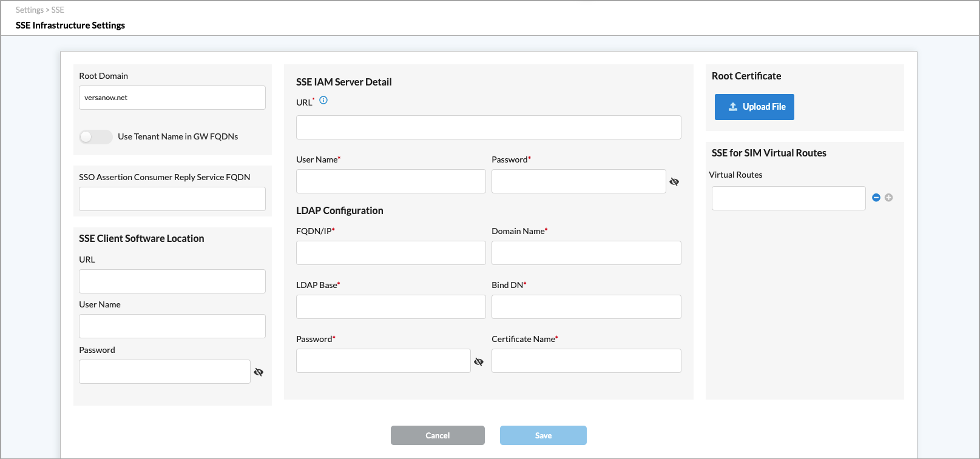Focus the LDAP Base field

tap(391, 307)
